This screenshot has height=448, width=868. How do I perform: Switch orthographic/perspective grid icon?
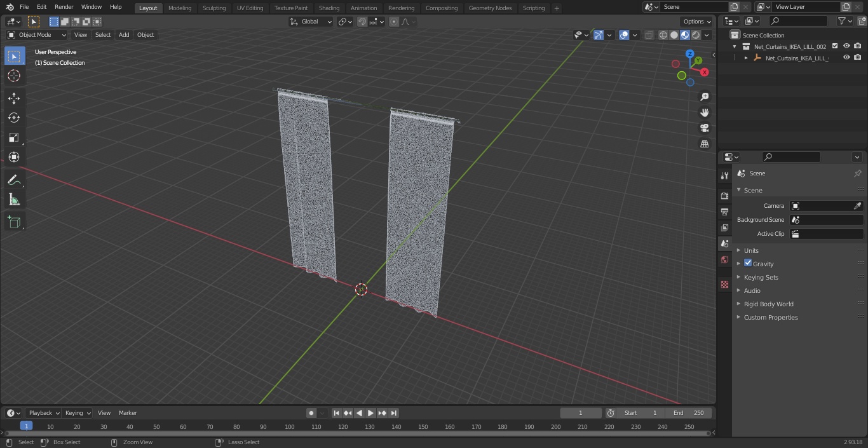pos(705,144)
